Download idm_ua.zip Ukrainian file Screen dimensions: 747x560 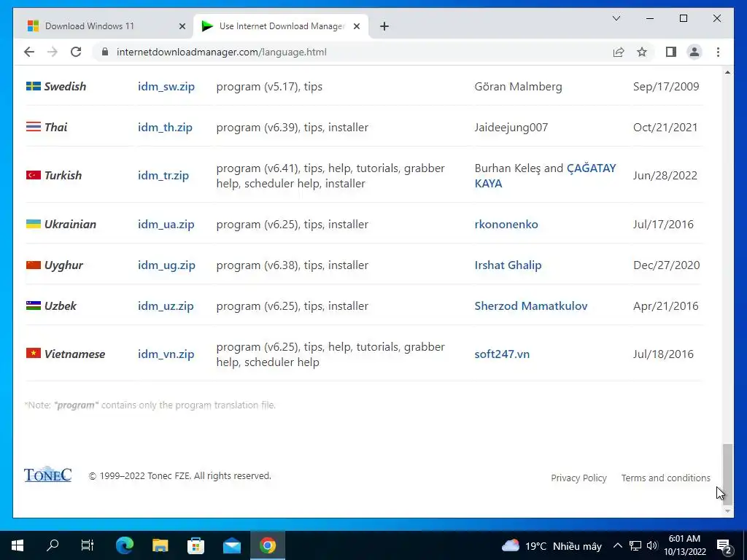166,225
